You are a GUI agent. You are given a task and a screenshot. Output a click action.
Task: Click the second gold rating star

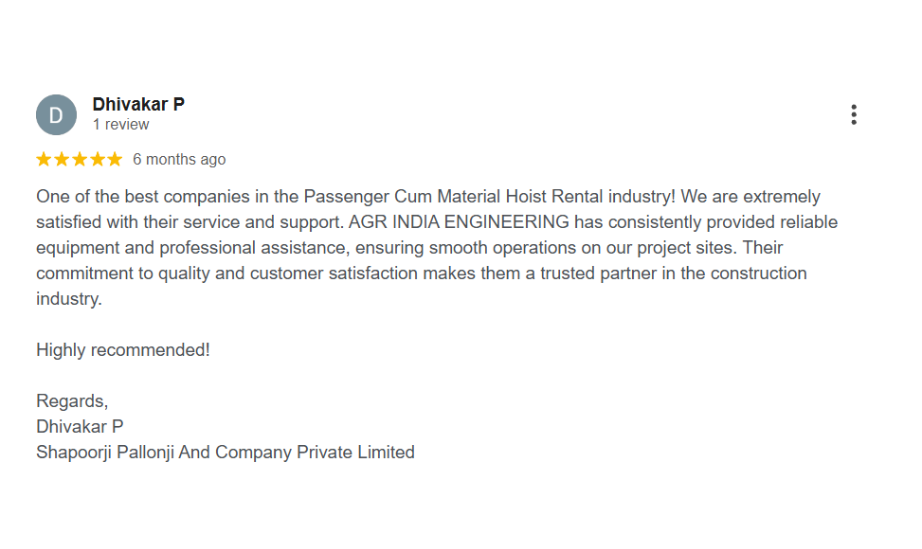[x=62, y=160]
